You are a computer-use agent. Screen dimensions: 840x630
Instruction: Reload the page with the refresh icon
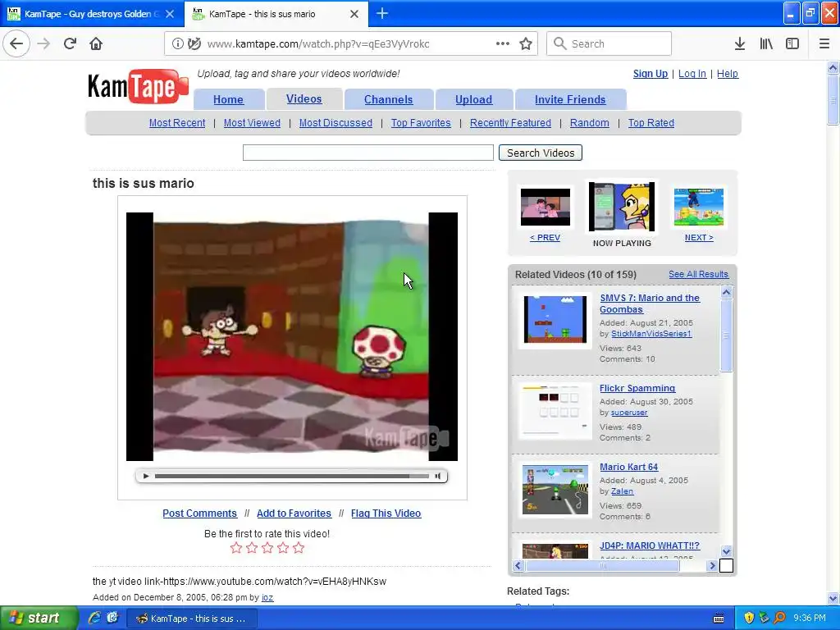click(x=70, y=43)
